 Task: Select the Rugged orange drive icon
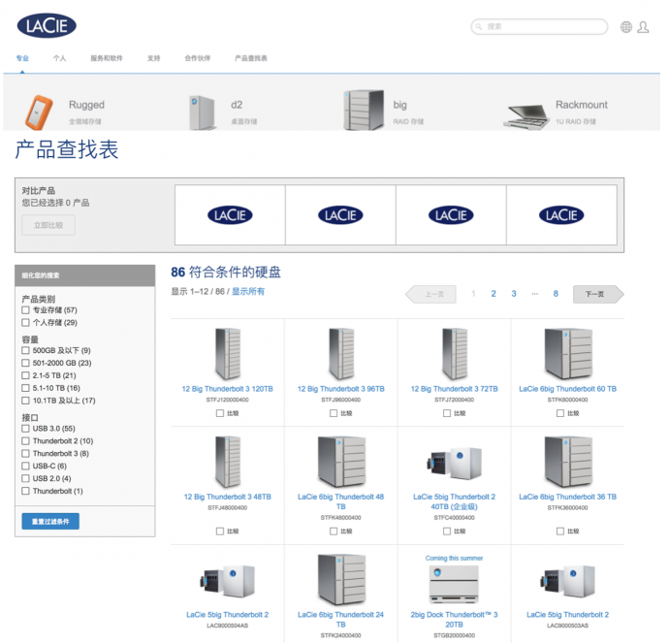point(39,112)
